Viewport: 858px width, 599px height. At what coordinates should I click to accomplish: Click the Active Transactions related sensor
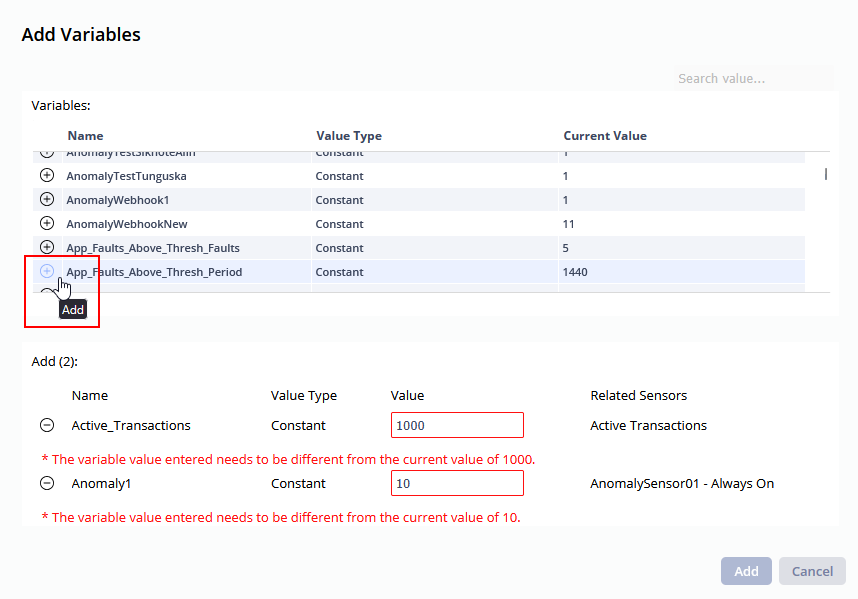pyautogui.click(x=648, y=425)
